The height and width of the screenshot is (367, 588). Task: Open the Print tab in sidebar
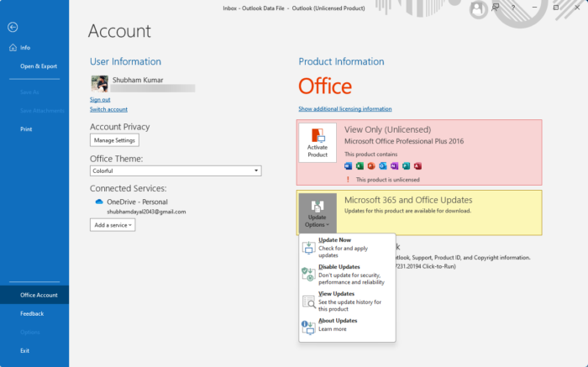tap(34, 129)
